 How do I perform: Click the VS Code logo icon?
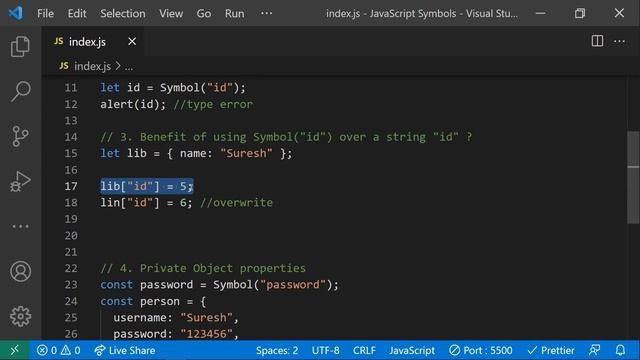click(x=16, y=13)
